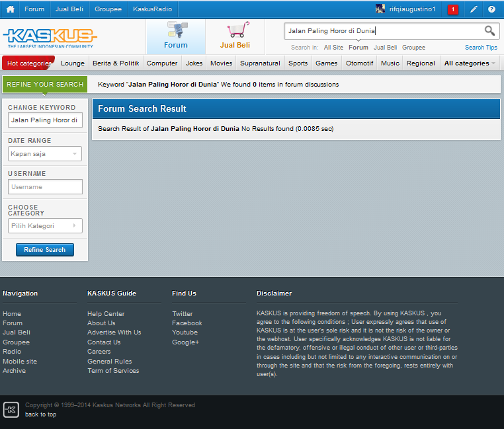Click back to top link
This screenshot has width=504, height=429.
point(40,414)
